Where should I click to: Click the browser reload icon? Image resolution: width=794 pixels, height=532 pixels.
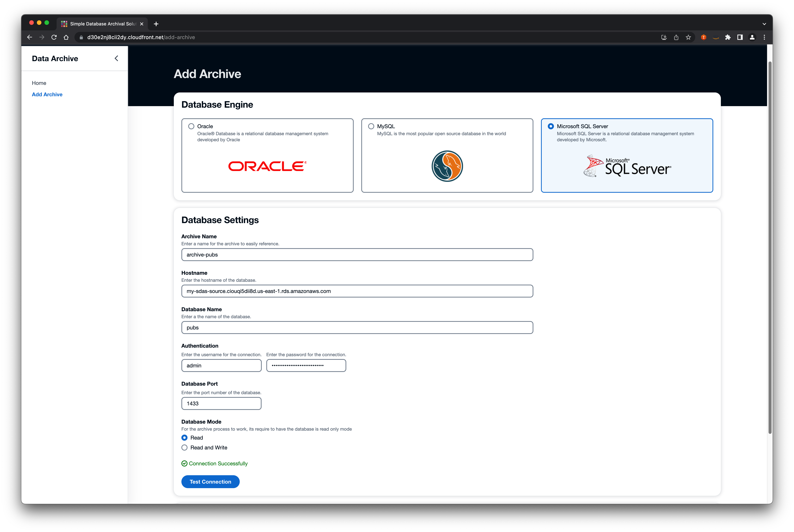pos(54,37)
